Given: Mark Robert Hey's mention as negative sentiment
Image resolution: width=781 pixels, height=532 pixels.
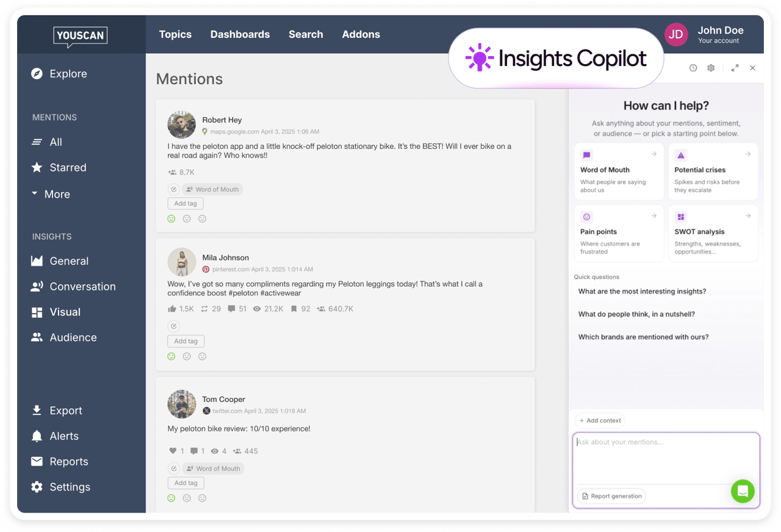Looking at the screenshot, I should point(203,219).
